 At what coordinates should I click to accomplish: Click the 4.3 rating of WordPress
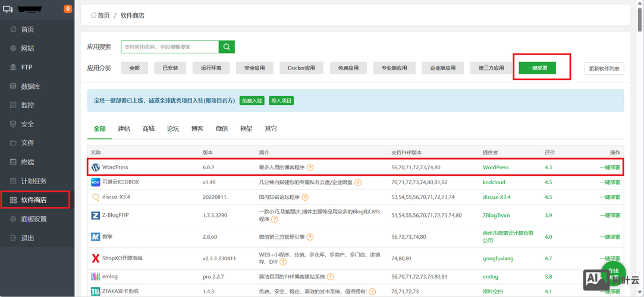[548, 168]
